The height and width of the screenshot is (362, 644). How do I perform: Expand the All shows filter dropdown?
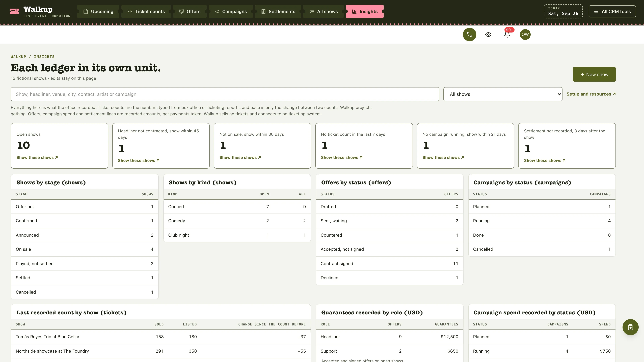point(503,94)
